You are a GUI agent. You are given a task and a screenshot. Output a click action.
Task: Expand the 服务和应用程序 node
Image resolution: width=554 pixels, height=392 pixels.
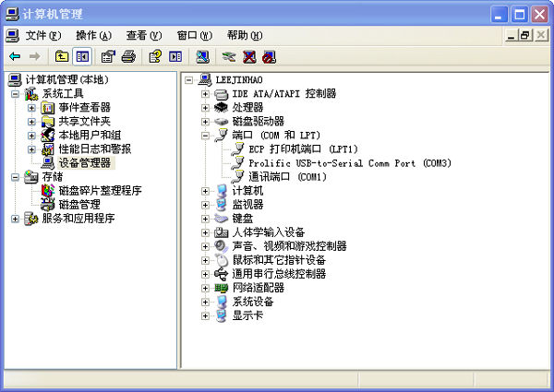[15, 219]
